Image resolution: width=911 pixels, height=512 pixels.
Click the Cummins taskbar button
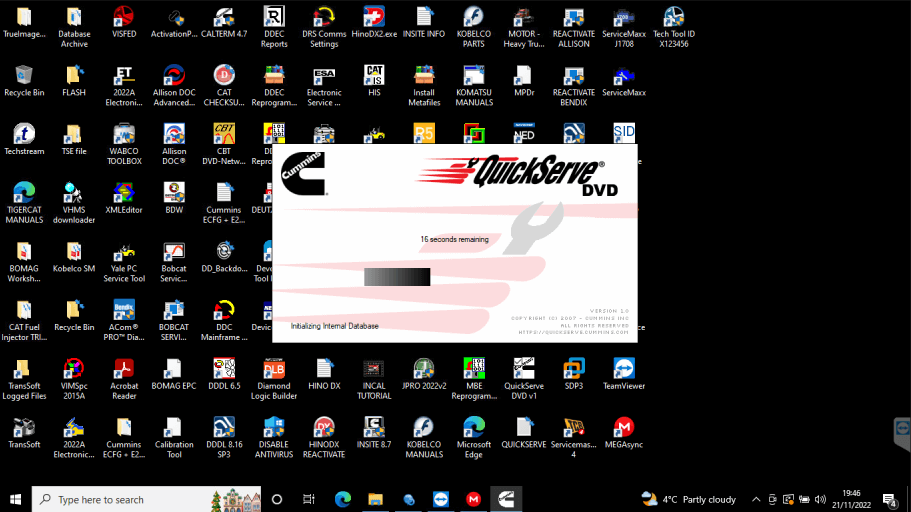(506, 499)
